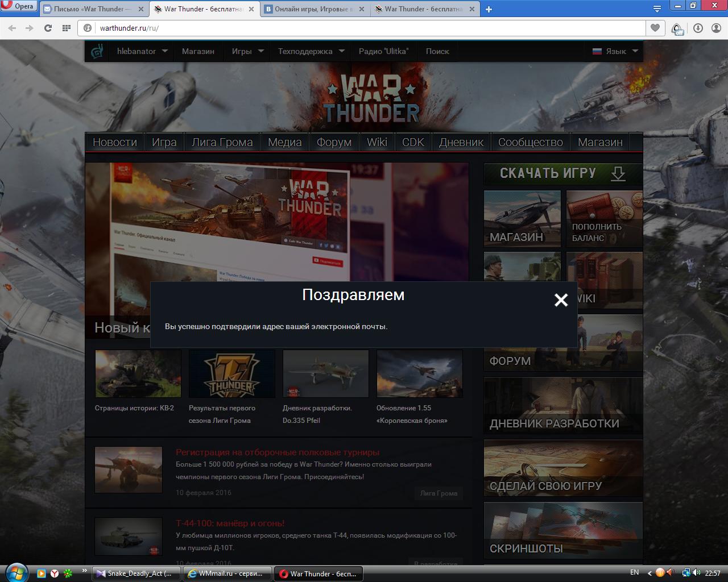The width and height of the screenshot is (728, 582).
Task: Open the Медиа menu item
Action: tap(285, 142)
